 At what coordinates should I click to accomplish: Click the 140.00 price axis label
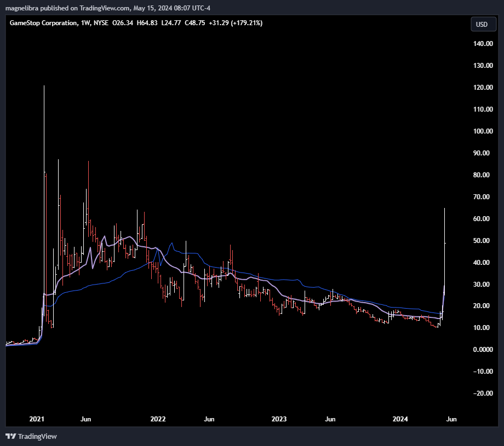pyautogui.click(x=483, y=44)
